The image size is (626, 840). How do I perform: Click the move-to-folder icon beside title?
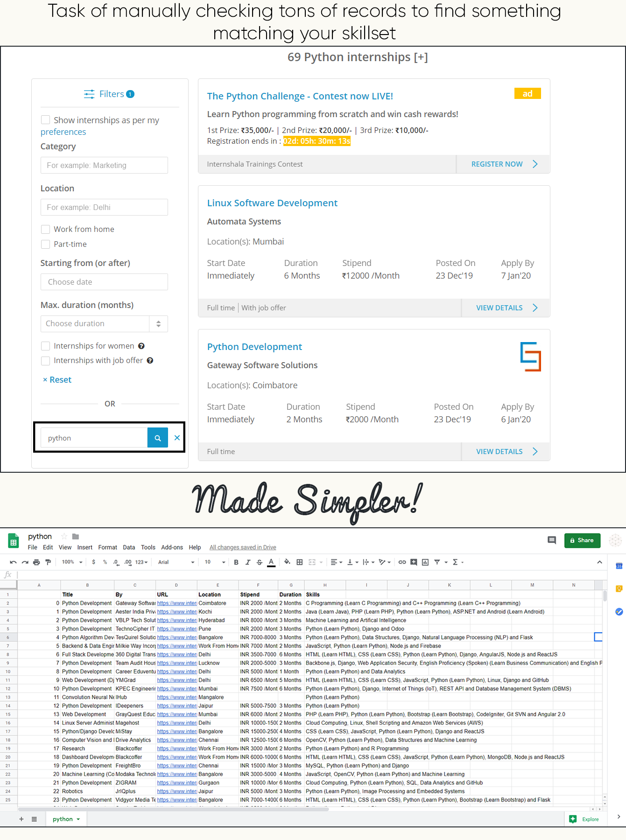tap(76, 537)
